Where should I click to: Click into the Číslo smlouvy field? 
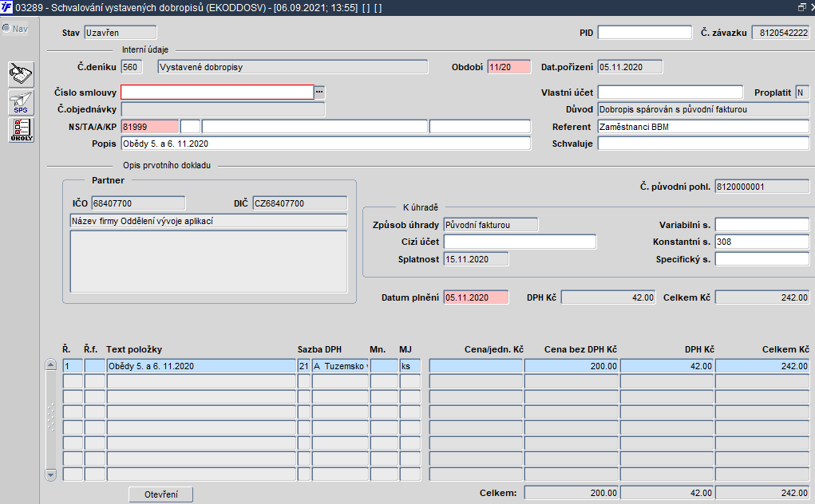[x=217, y=93]
